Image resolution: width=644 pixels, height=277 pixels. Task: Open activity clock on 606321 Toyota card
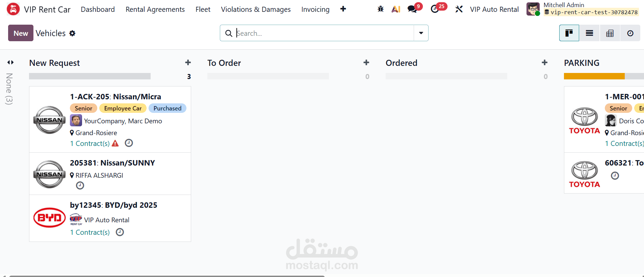pos(615,176)
